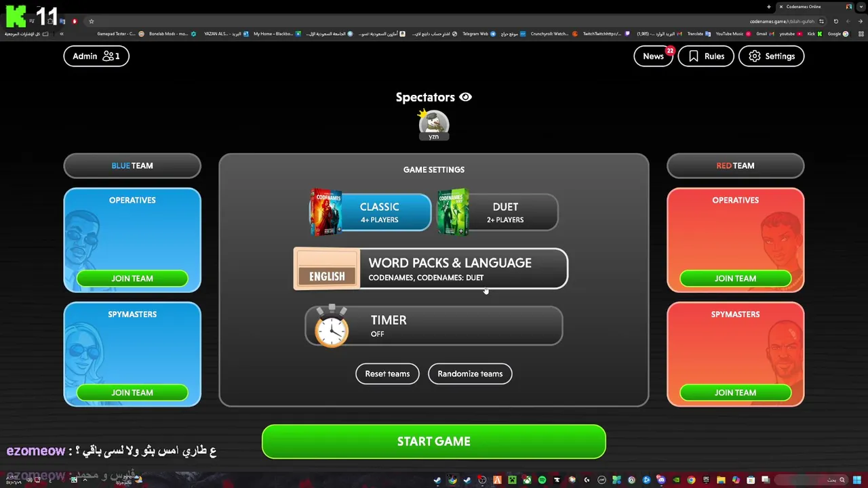This screenshot has height=488, width=868.
Task: Click the taskbar search box
Action: [x=810, y=480]
